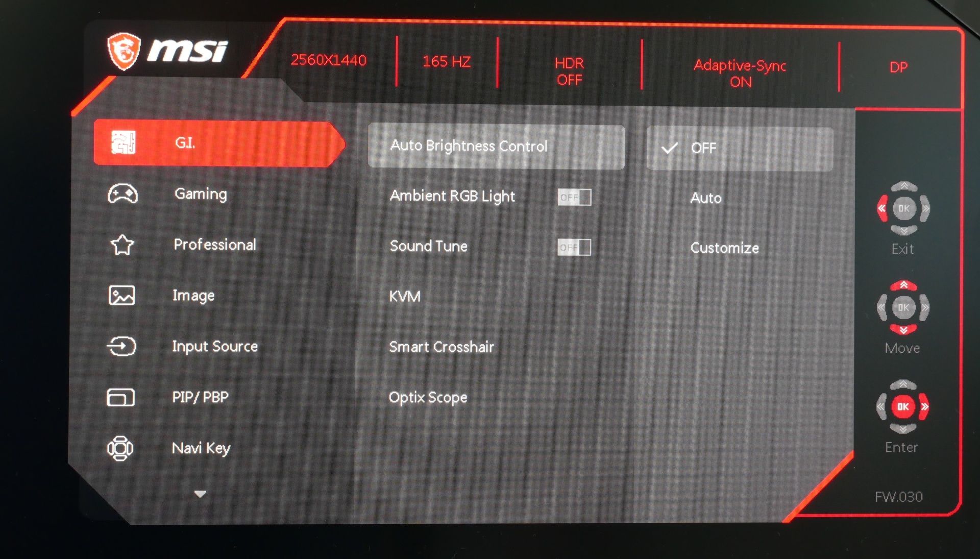Select the G.I. menu icon

123,142
